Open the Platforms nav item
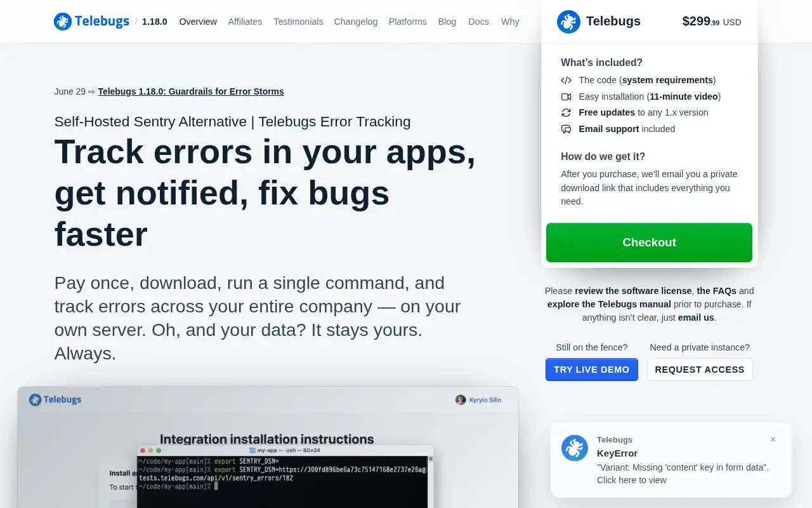Viewport: 812px width, 508px height. point(407,22)
